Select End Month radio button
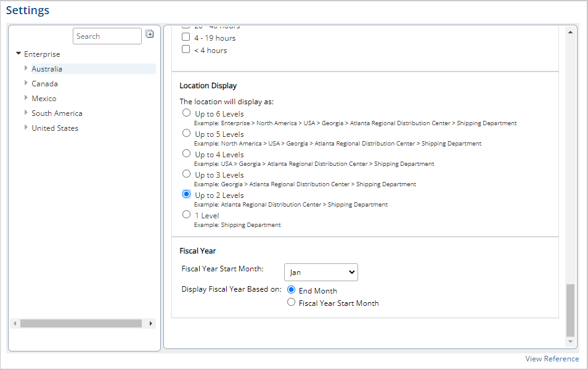The width and height of the screenshot is (588, 370). [292, 290]
